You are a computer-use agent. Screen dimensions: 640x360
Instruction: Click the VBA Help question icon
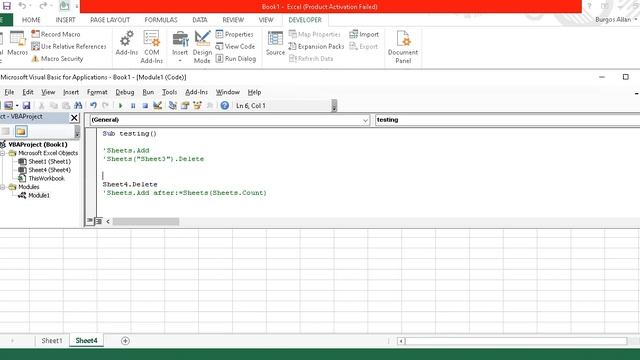(224, 106)
